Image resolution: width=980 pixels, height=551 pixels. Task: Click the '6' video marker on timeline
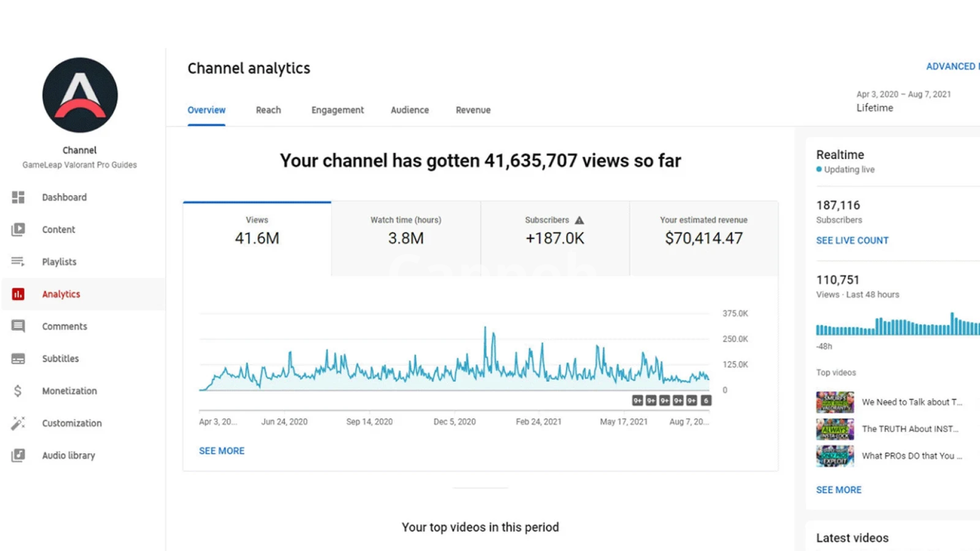706,401
